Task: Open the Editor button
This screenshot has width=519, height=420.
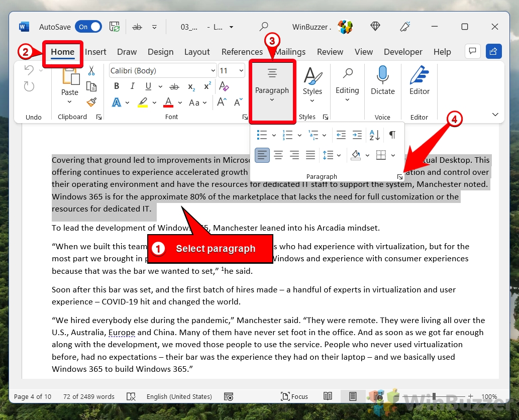Action: [x=420, y=81]
